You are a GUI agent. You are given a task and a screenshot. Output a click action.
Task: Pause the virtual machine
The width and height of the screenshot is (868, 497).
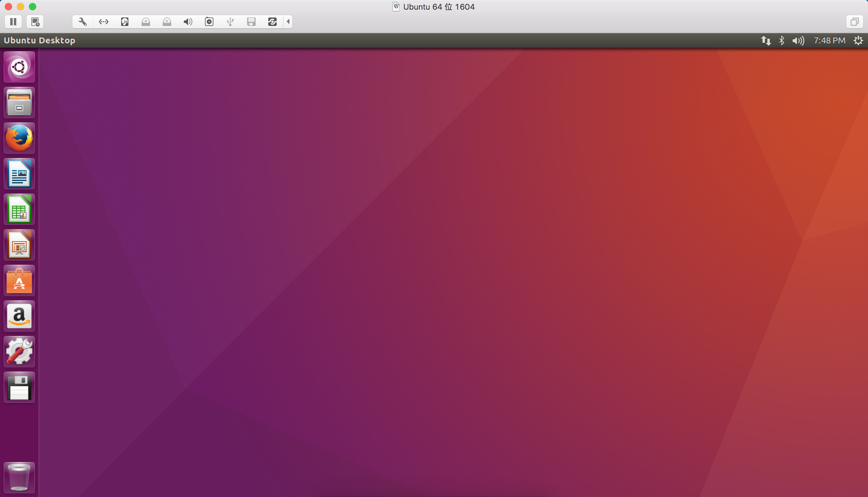coord(13,21)
